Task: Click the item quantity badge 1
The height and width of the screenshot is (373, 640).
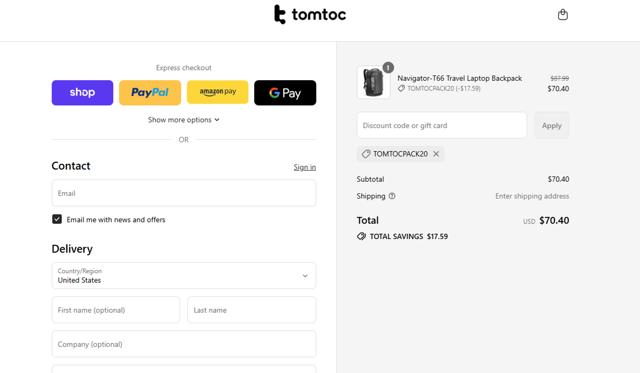Action: click(x=388, y=67)
